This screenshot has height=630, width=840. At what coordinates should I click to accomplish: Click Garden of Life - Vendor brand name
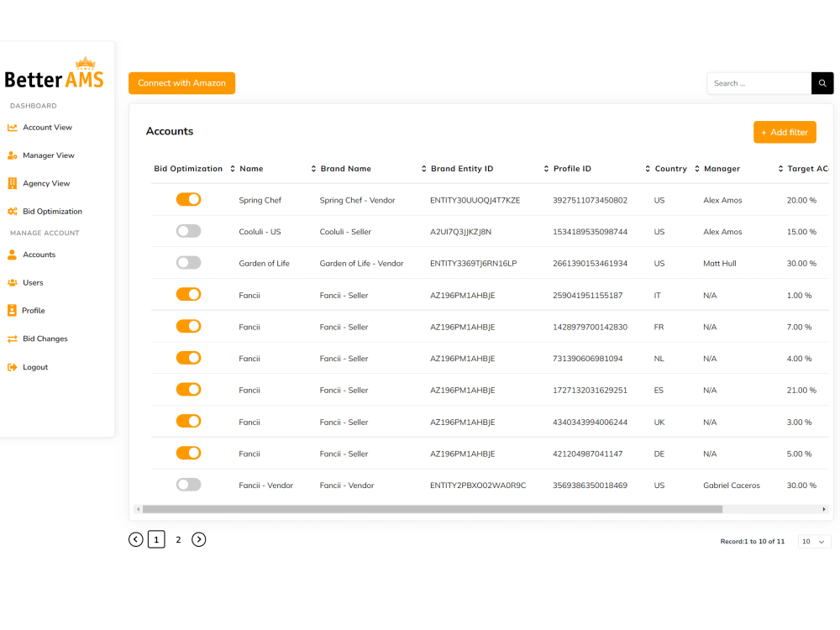(361, 264)
